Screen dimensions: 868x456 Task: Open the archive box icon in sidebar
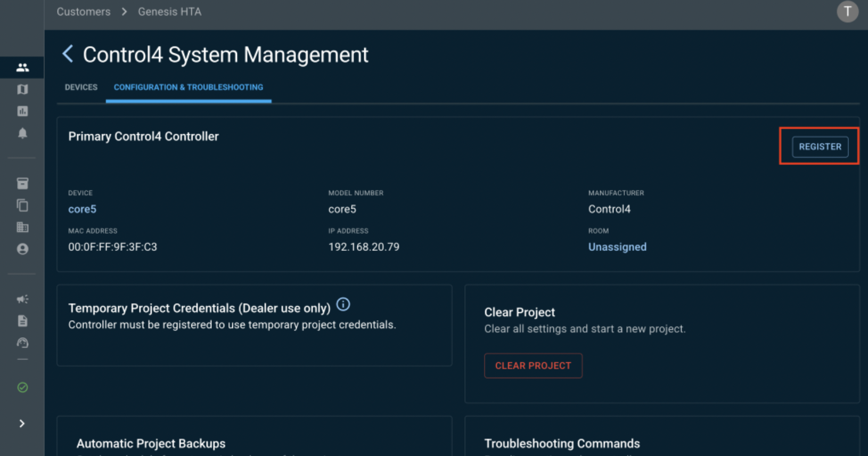pos(22,184)
